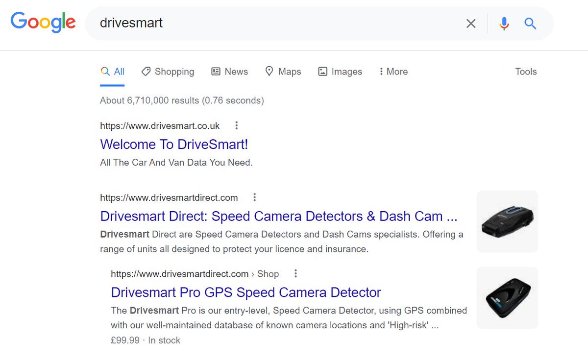Open options dots beside drivesmartdirect.com
The image size is (588, 364).
pyautogui.click(x=254, y=197)
